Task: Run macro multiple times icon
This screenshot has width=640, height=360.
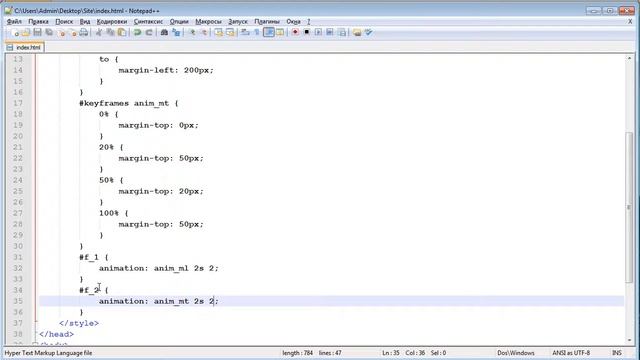Action: (x=330, y=33)
